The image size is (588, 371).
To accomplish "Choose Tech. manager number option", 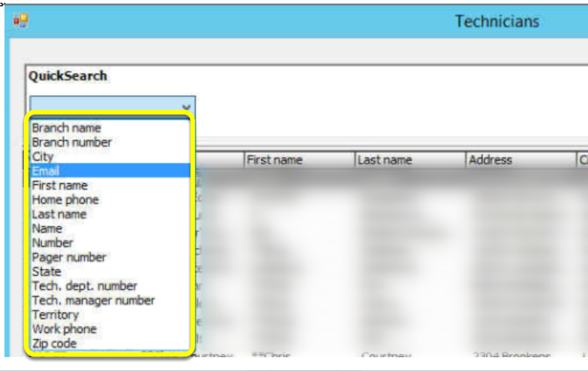I will 110,300.
